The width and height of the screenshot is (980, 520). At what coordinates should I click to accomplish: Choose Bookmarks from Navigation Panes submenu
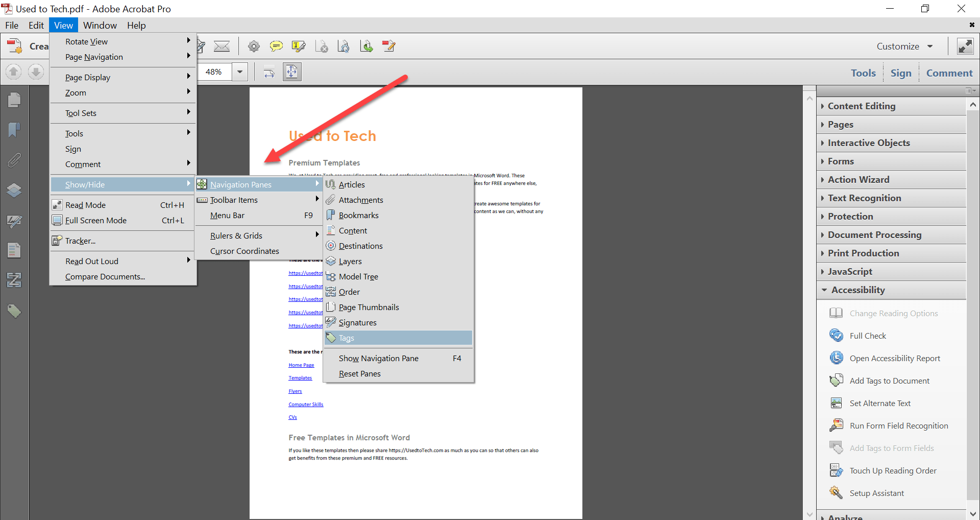click(398, 215)
